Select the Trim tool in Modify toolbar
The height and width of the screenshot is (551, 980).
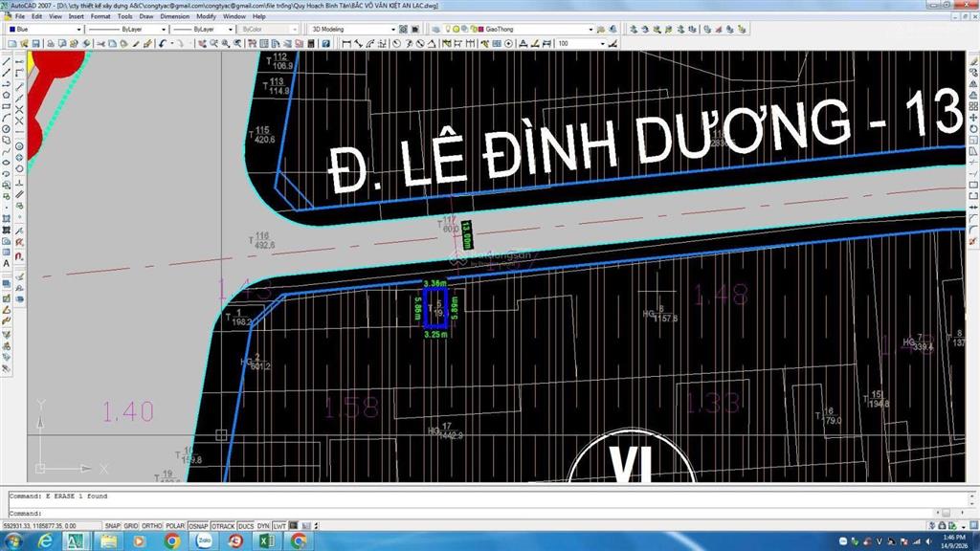pyautogui.click(x=973, y=162)
